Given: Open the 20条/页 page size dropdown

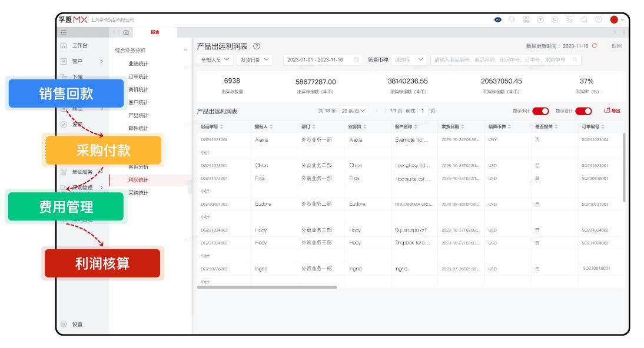Looking at the screenshot, I should [x=354, y=111].
